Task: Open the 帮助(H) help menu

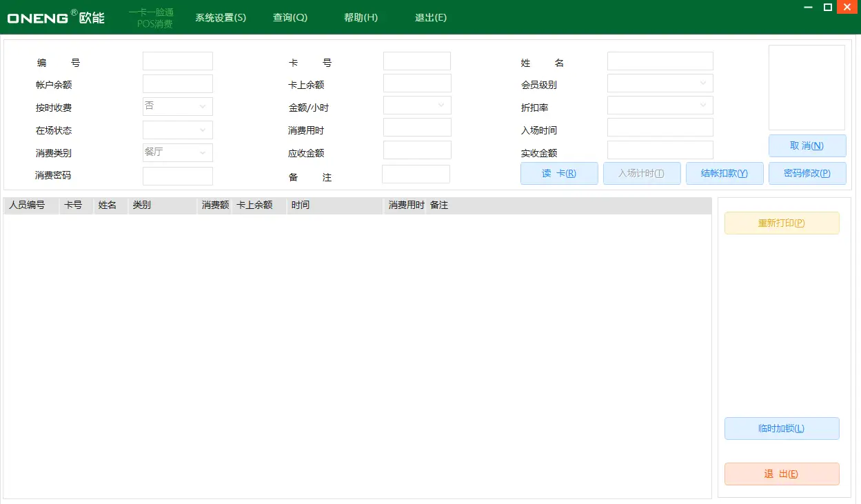Action: [359, 18]
